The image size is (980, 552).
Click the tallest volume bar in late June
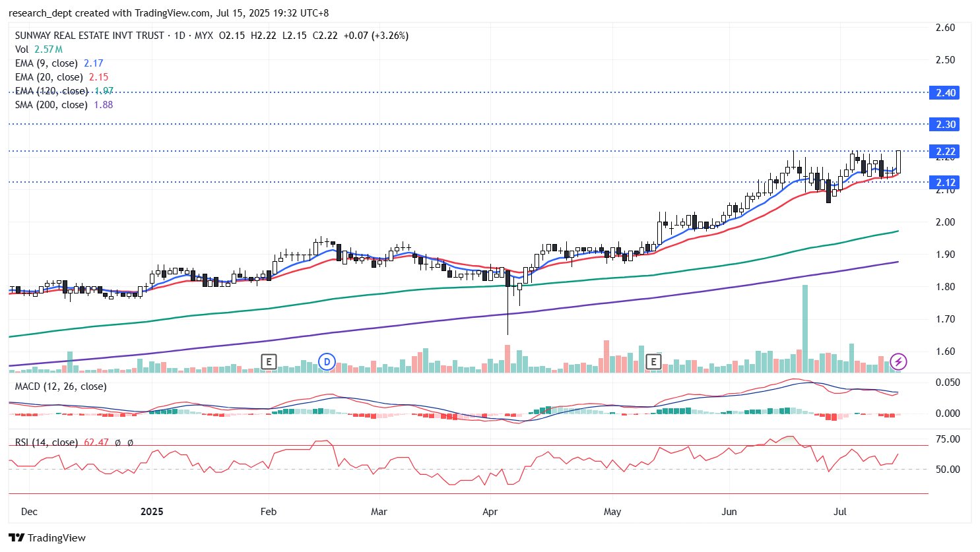click(x=805, y=328)
